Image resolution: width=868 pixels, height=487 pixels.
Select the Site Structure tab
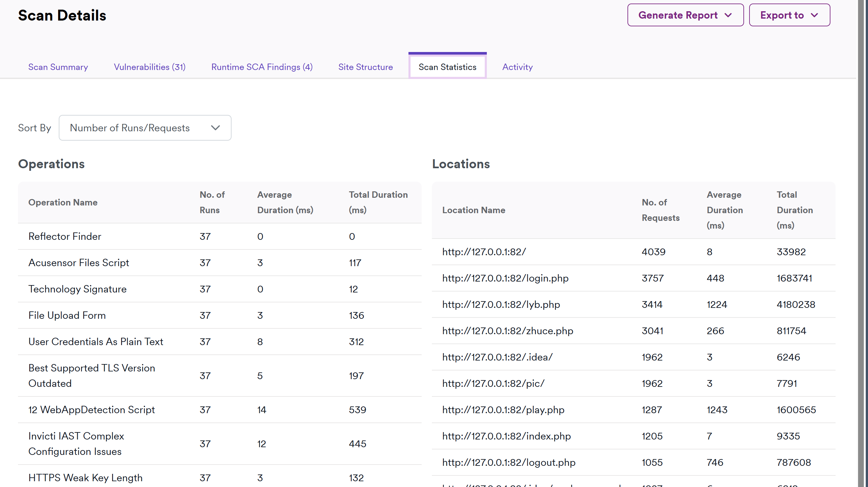pos(365,67)
